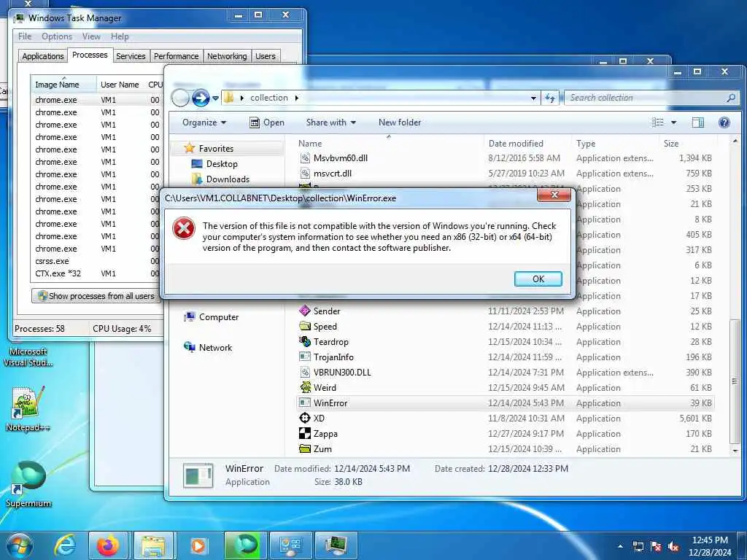Screen dimensions: 747x560
Task: Click OK in the WinError compatibility dialog
Action: click(x=538, y=279)
